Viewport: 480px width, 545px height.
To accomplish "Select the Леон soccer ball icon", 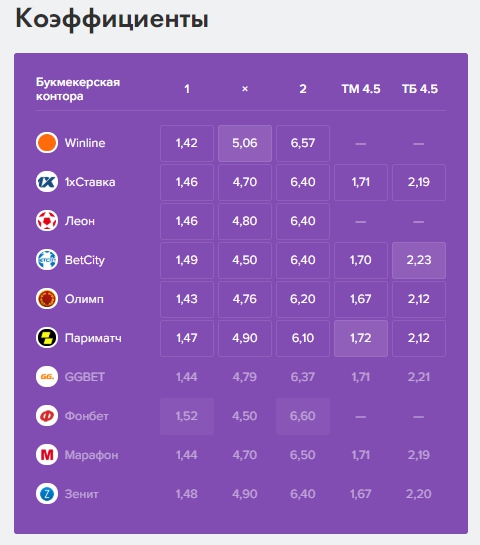I will point(47,221).
